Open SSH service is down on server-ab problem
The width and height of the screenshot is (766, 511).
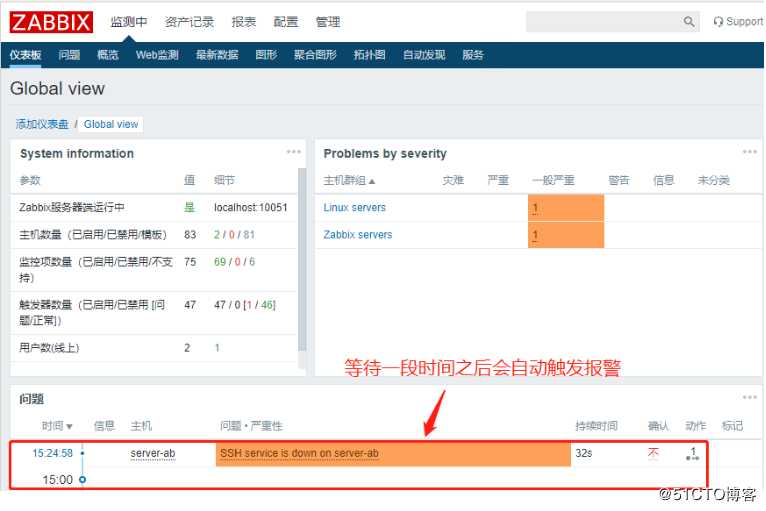(x=299, y=453)
